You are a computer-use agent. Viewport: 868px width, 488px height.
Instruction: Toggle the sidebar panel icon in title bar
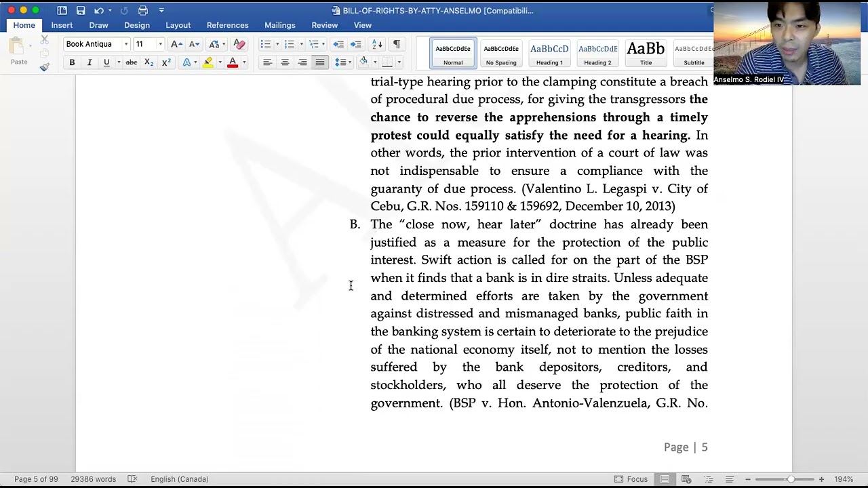(x=62, y=10)
